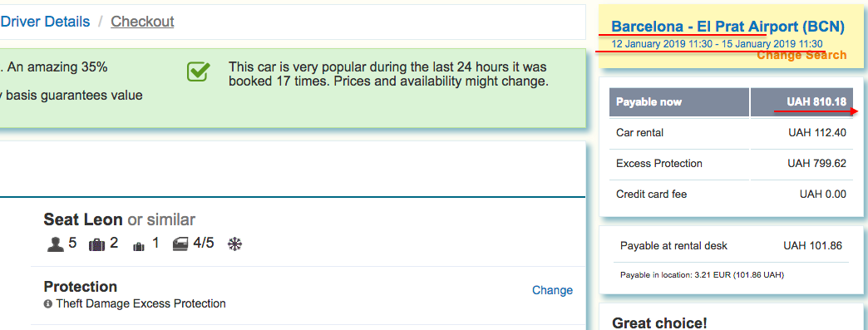The image size is (868, 330).
Task: Click the car doors icon
Action: point(180,244)
